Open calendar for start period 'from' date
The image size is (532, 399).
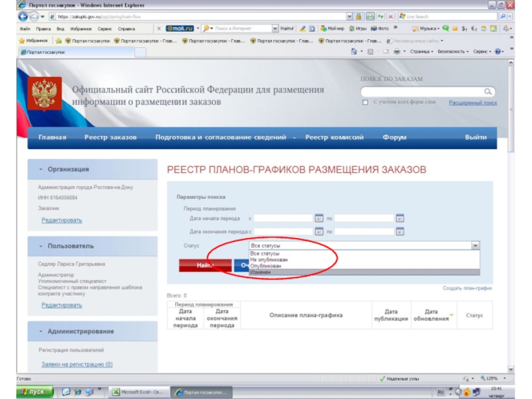[x=319, y=218]
